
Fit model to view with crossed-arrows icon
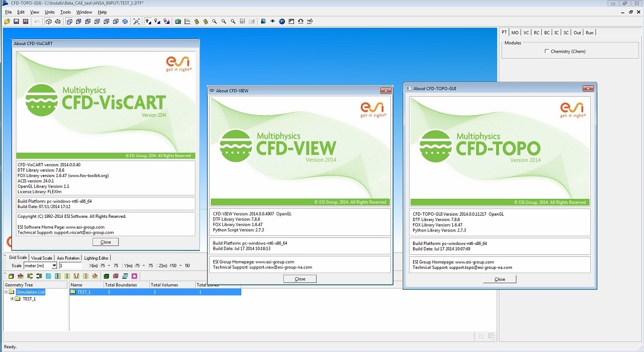click(136, 21)
